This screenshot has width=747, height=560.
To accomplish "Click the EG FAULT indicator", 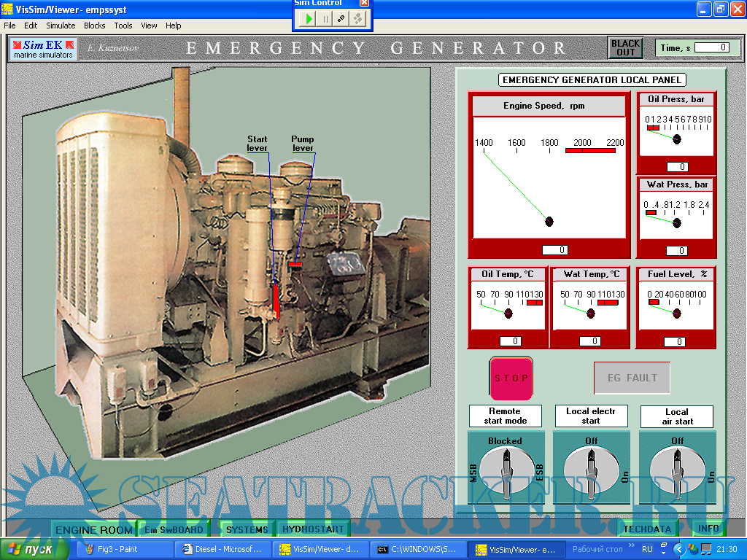I will pyautogui.click(x=632, y=378).
